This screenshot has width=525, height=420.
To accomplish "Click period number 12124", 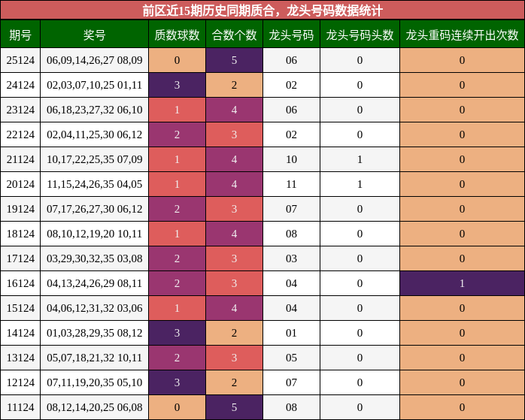I will tap(20, 382).
